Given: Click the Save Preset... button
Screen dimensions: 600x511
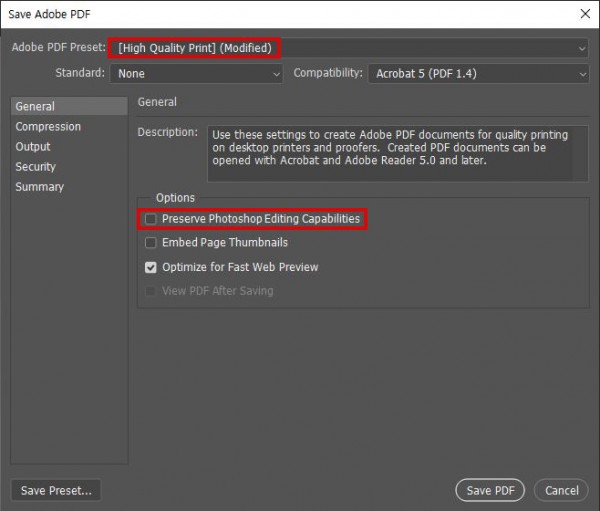Looking at the screenshot, I should (56, 490).
